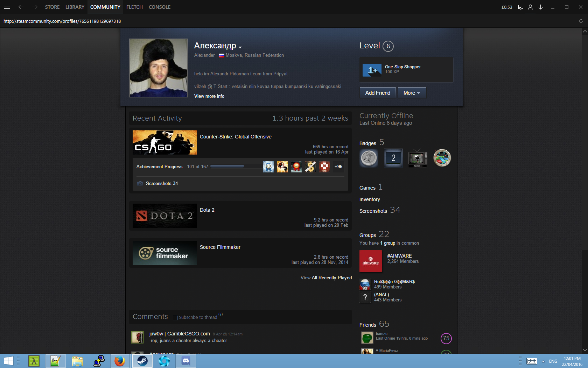Screen dimensions: 588x368
Task: Open the downloads arrow icon
Action: [x=540, y=7]
